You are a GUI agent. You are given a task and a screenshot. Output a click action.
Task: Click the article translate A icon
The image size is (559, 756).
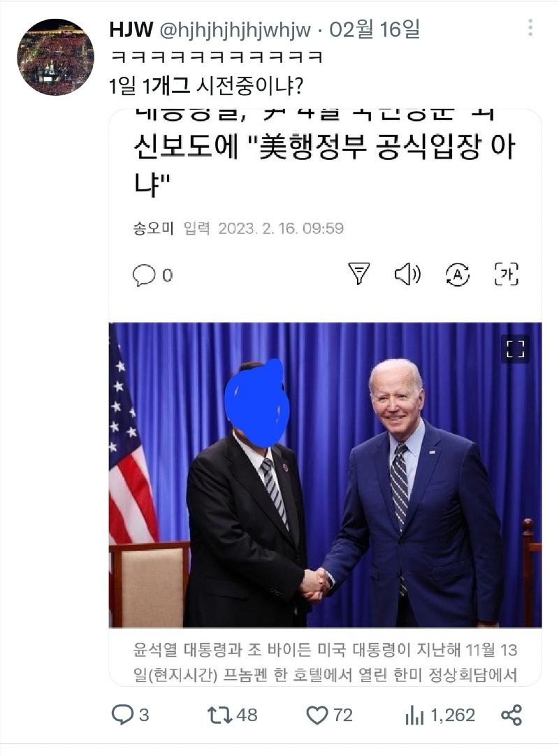pyautogui.click(x=457, y=275)
